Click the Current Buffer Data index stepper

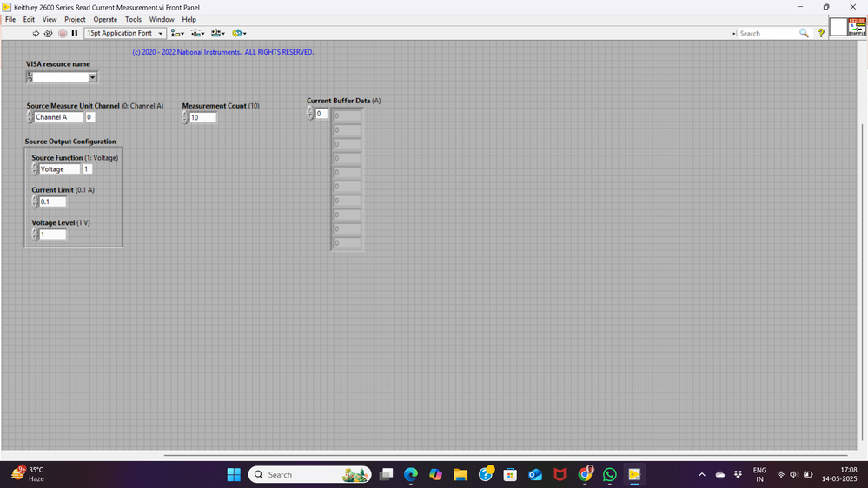[310, 114]
